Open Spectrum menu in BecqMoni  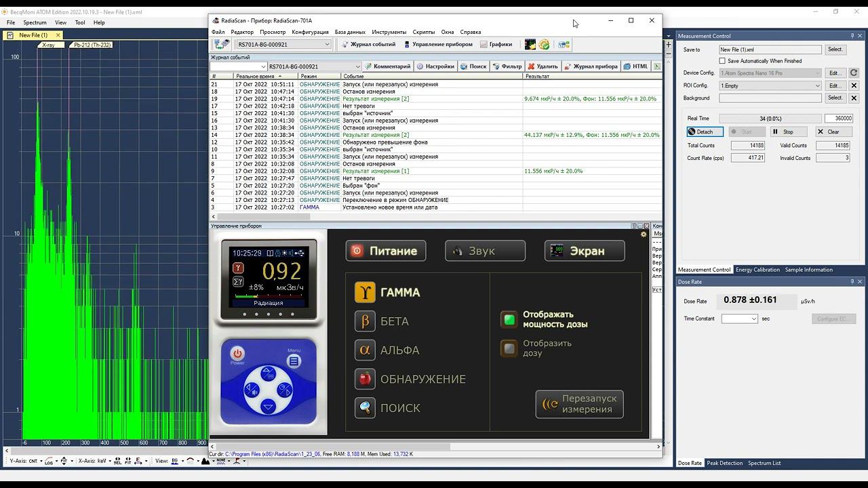(35, 22)
